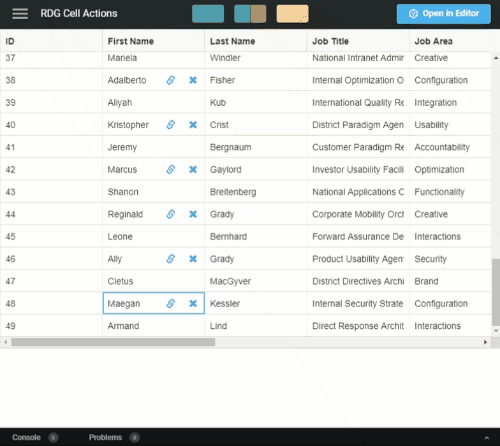Select the last name cell 'Crist'
Viewport: 500px width, 446px height.
(x=256, y=125)
